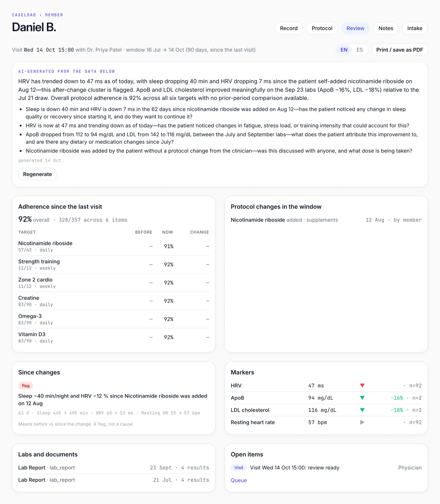
Task: Open the Record tab
Action: click(x=289, y=28)
